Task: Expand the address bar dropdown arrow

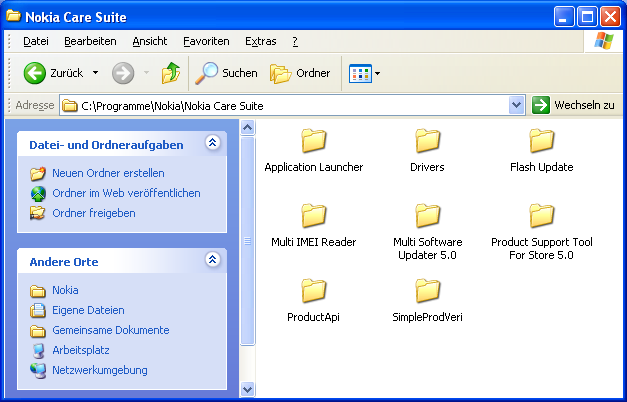Action: tap(516, 105)
